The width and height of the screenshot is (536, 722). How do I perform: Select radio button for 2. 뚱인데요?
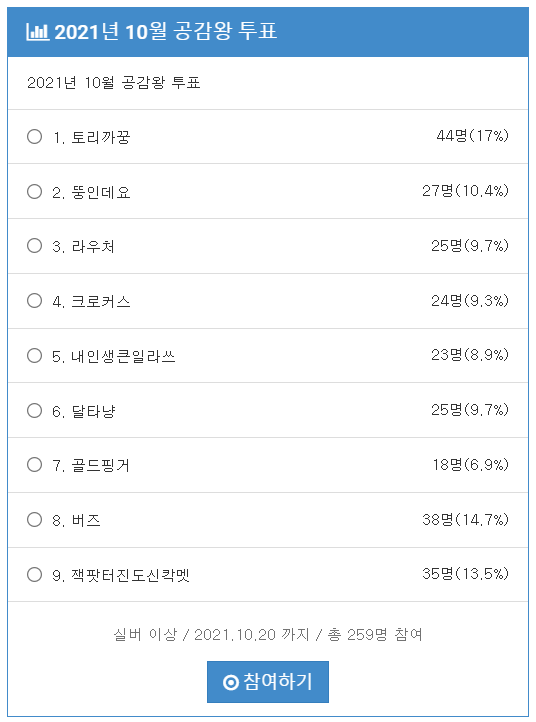(35, 191)
